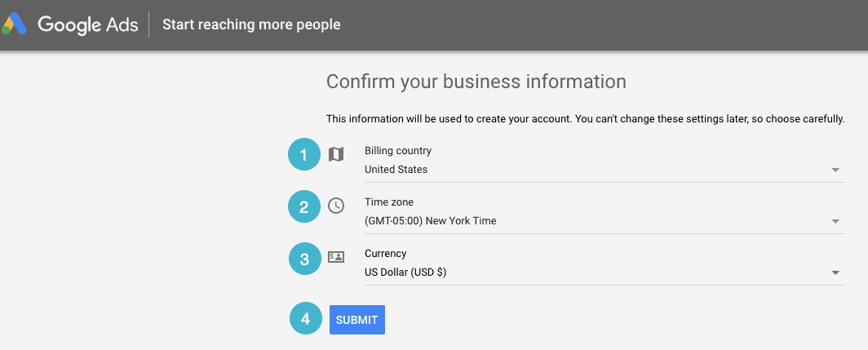Expand the Billing country dropdown arrow
This screenshot has height=350, width=868.
click(835, 170)
